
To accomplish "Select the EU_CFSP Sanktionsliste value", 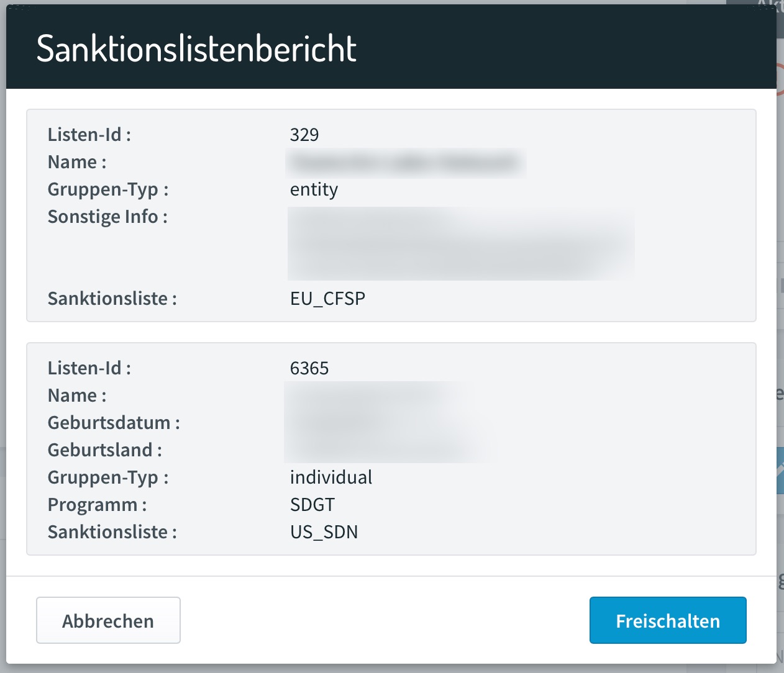I will tap(327, 299).
